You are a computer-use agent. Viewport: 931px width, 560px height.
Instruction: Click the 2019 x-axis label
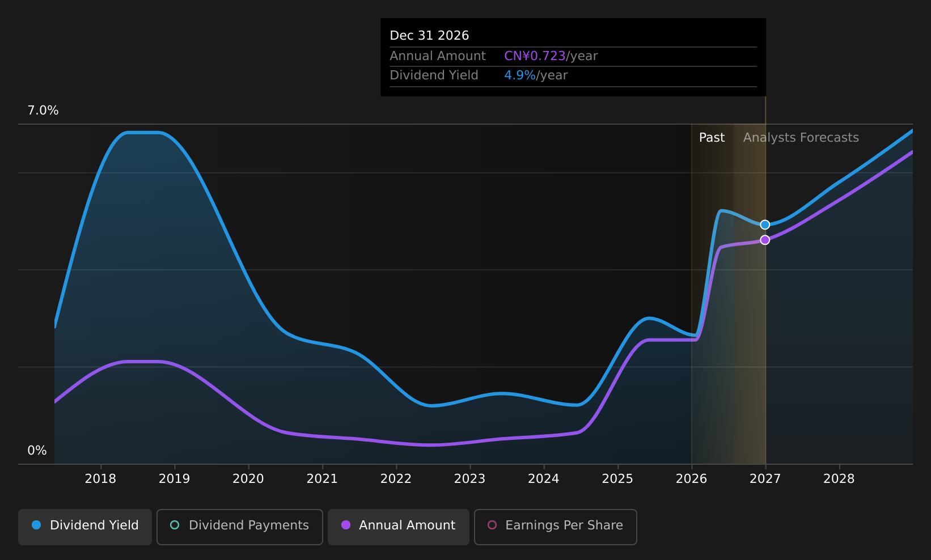(175, 479)
